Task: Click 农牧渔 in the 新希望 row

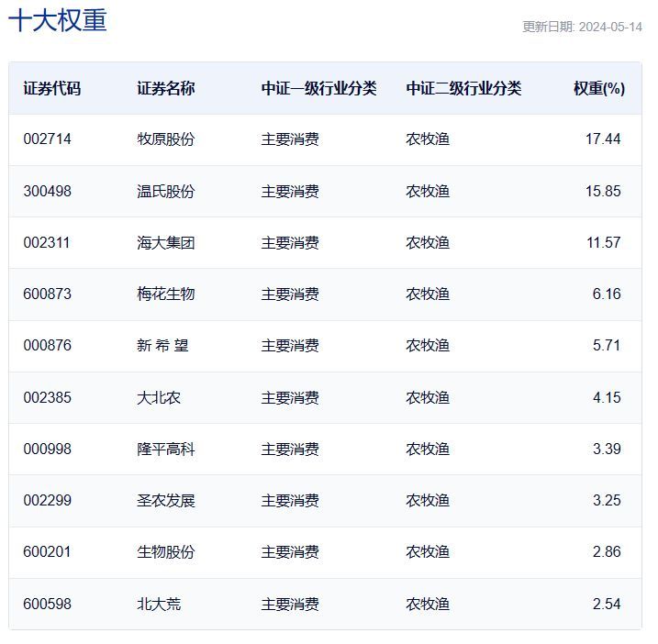Action: point(428,345)
